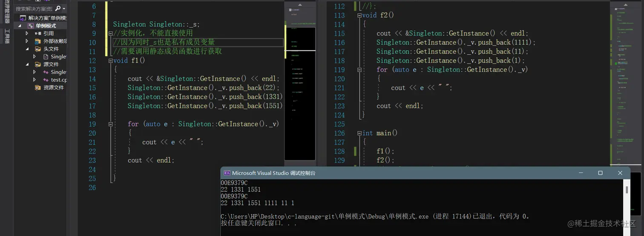
Task: Click line number 26 in left editor
Action: pyautogui.click(x=92, y=187)
